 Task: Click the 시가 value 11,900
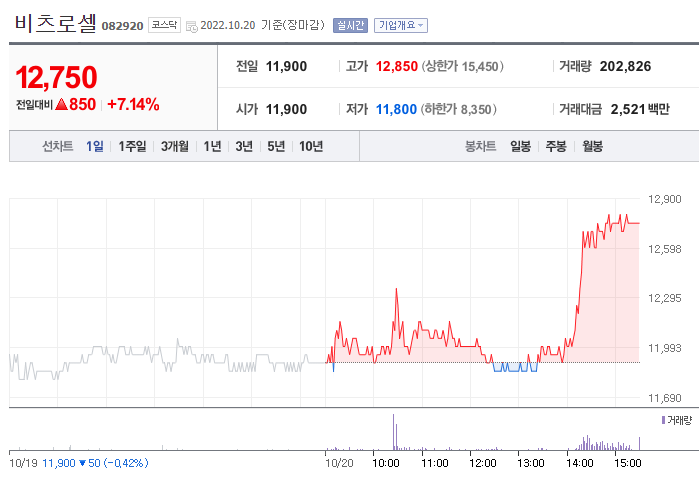click(x=286, y=109)
